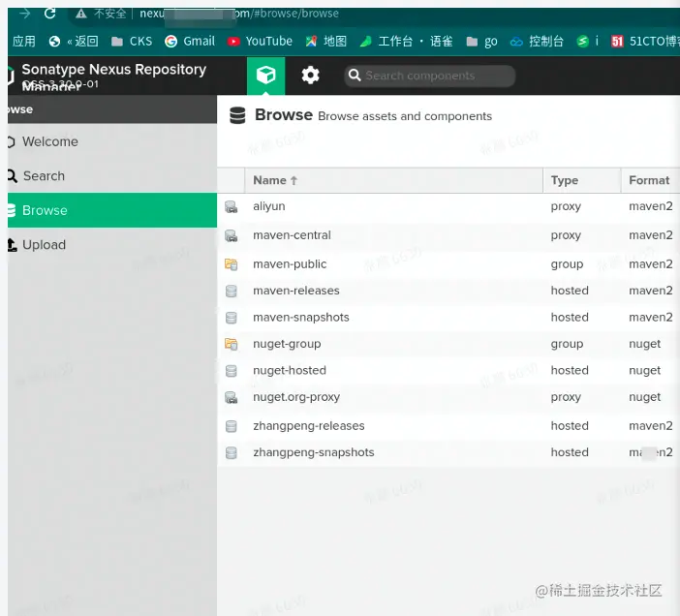This screenshot has height=616, width=680.
Task: Open the 控制台 bookmark
Action: (537, 42)
